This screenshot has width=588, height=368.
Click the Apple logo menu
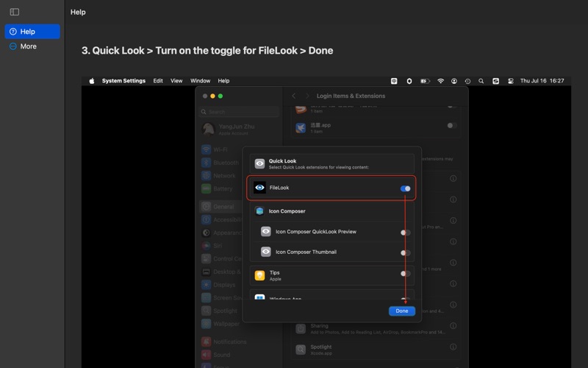click(91, 81)
